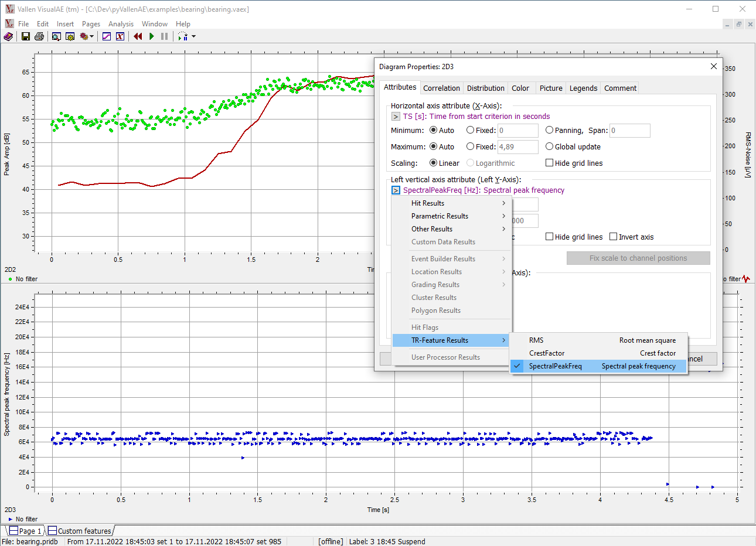Enable Hide grid lines for left vertical axis
This screenshot has height=546, width=756.
tap(574, 237)
